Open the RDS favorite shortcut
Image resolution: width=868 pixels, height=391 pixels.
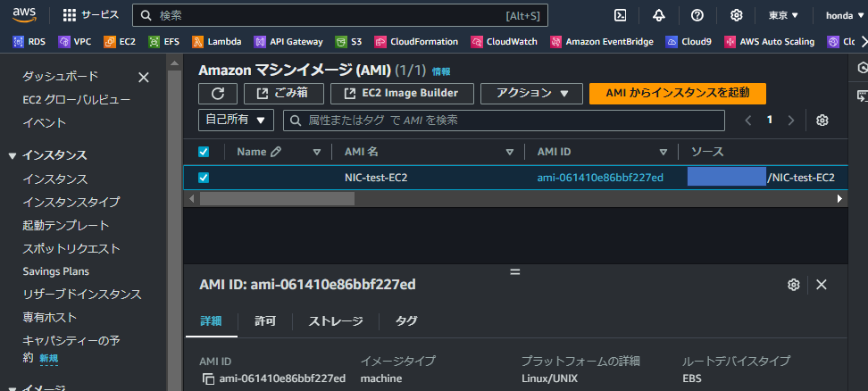[x=29, y=41]
